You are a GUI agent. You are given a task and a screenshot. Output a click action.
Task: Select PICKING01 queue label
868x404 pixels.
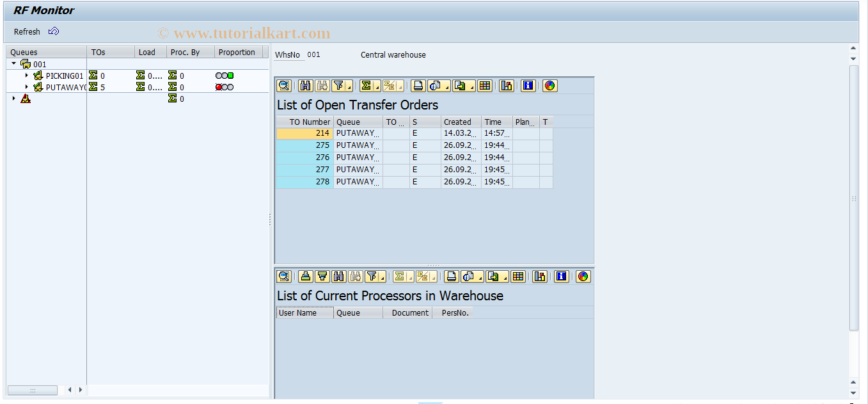point(64,76)
